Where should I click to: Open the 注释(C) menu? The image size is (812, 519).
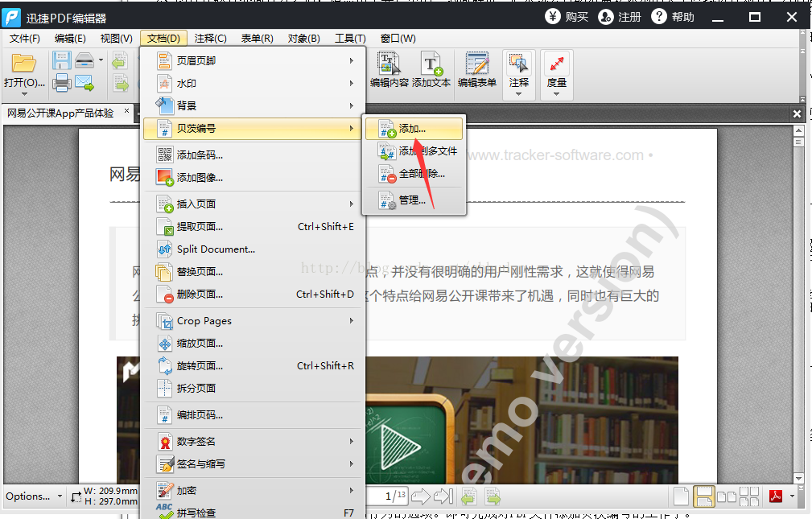tap(211, 39)
